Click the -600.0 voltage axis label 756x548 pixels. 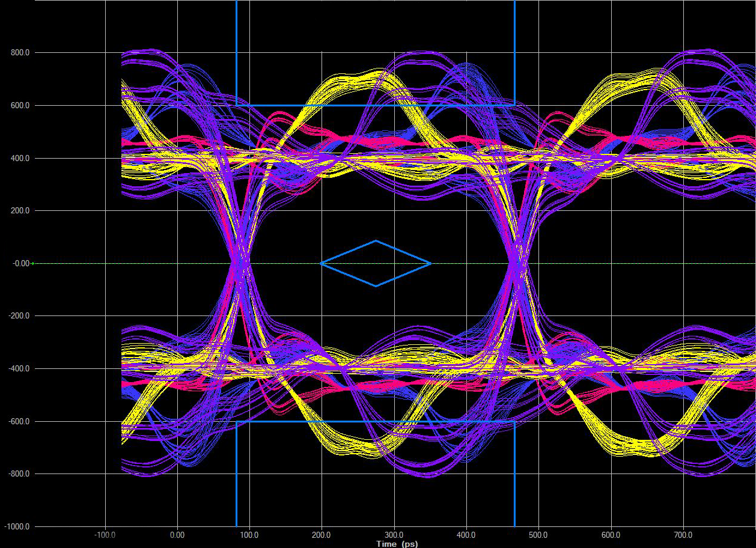click(19, 421)
